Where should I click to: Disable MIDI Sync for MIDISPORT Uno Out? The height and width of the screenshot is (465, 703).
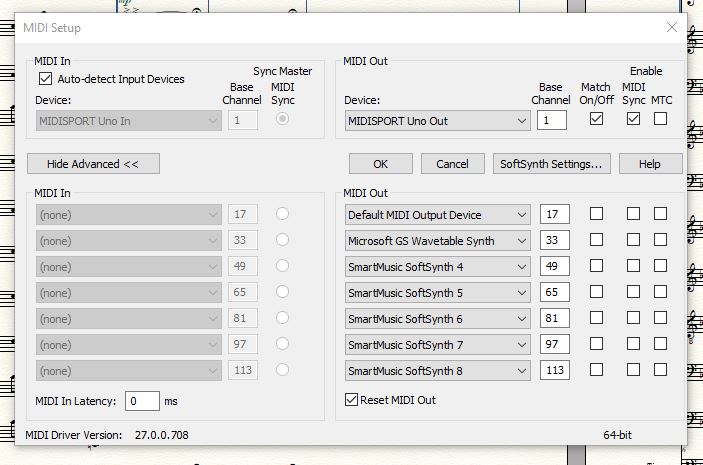(633, 119)
